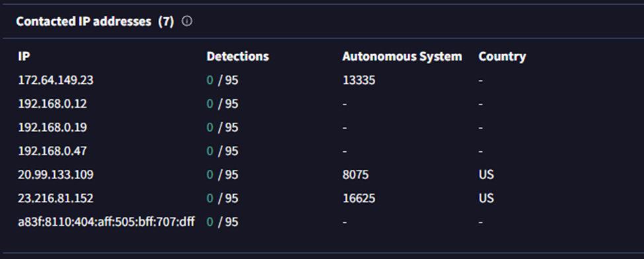The width and height of the screenshot is (644, 259).
Task: Click the info icon beside Contacted IP addresses
Action: [x=187, y=21]
